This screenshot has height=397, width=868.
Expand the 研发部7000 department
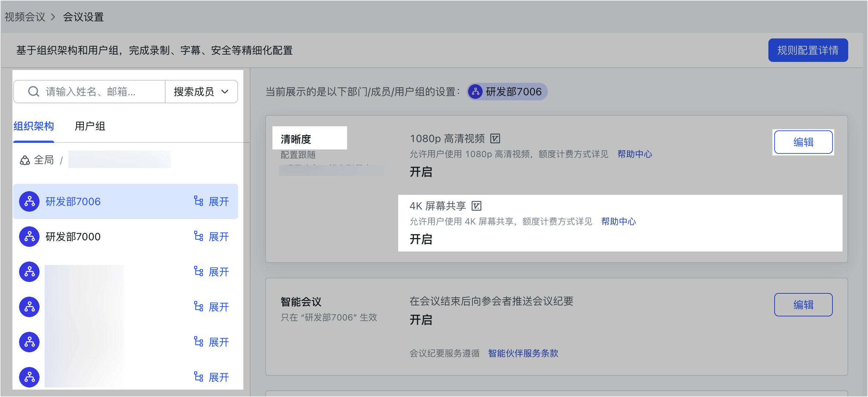tap(218, 237)
